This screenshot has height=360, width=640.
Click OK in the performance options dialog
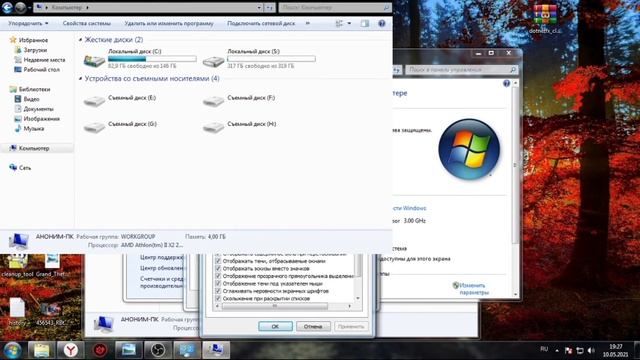pyautogui.click(x=275, y=326)
